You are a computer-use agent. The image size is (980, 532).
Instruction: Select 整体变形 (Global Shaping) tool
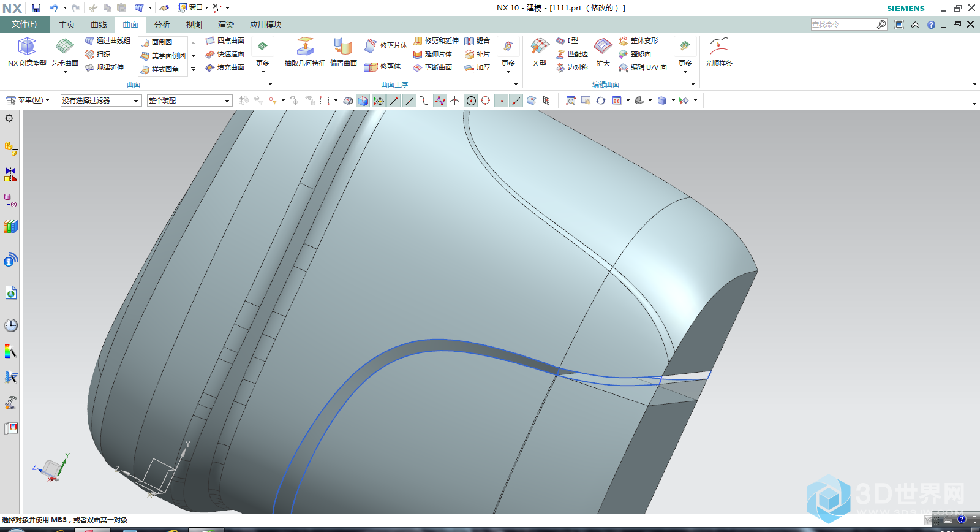638,40
